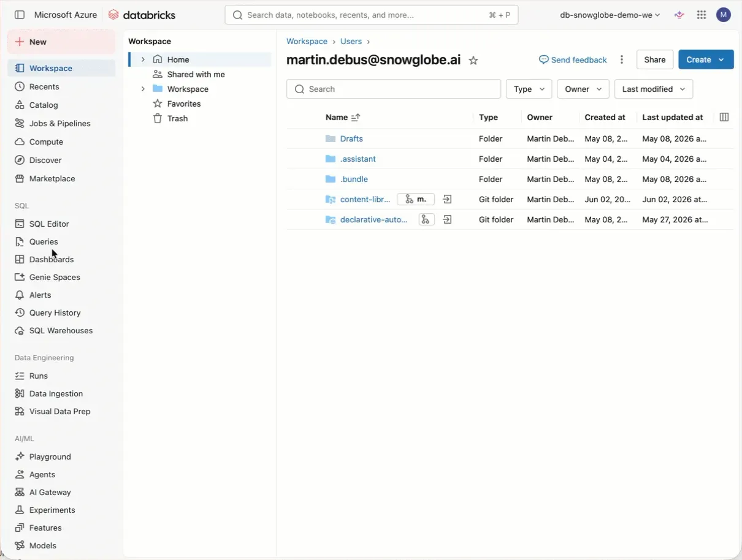Open Query History
The image size is (742, 560).
61,312
